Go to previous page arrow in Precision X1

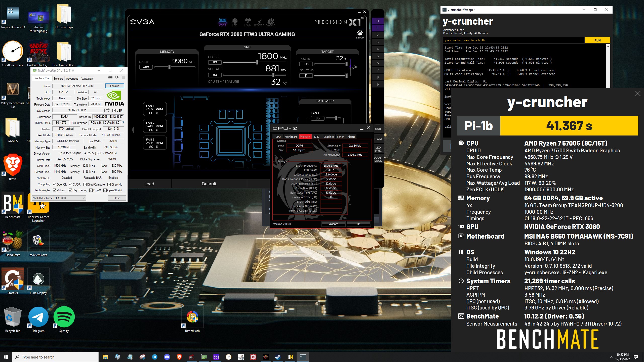[x=133, y=130]
